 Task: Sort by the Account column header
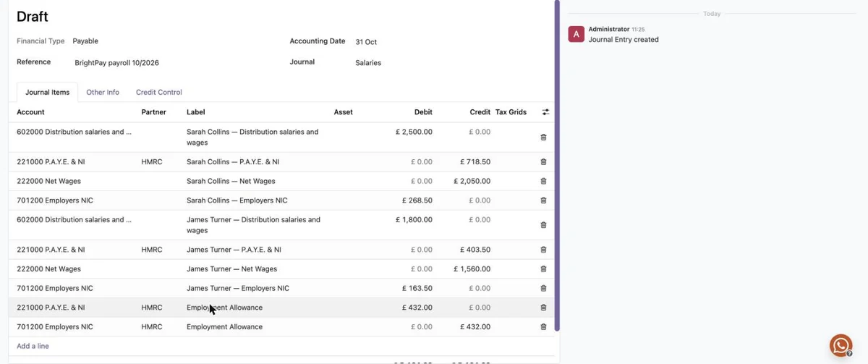click(x=30, y=112)
